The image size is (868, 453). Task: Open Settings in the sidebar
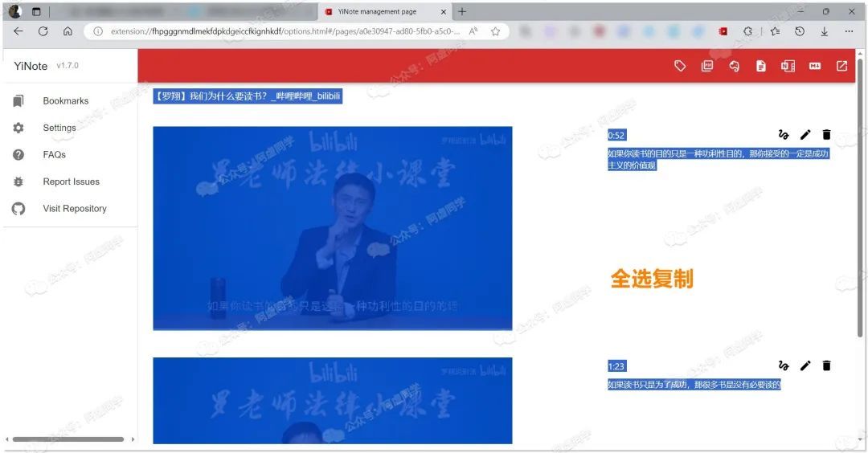click(x=70, y=128)
